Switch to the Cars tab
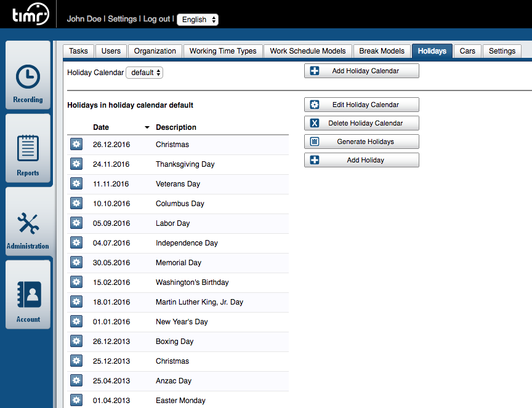Image resolution: width=532 pixels, height=408 pixels. coord(467,51)
